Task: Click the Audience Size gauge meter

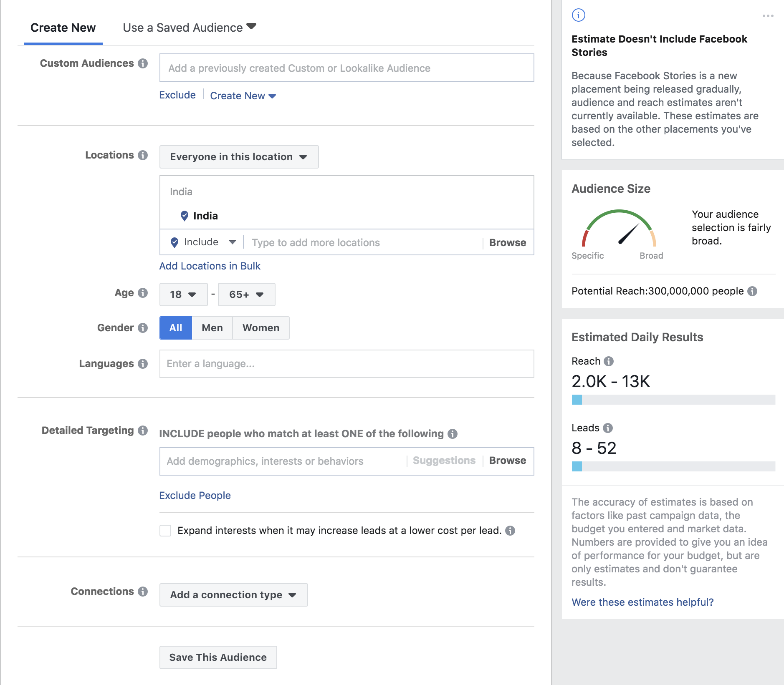Action: coord(619,229)
